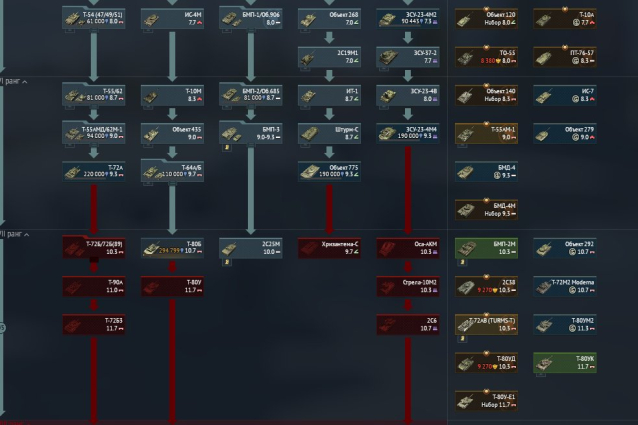Choose the premium Т-72АВ (TURMS-T)
The width and height of the screenshot is (638, 425).
[x=487, y=325]
